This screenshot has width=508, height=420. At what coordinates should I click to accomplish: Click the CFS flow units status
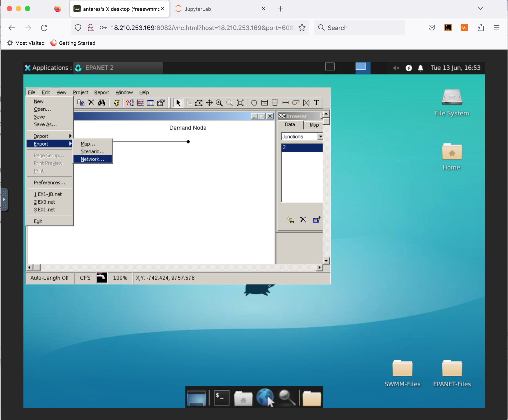pyautogui.click(x=85, y=278)
